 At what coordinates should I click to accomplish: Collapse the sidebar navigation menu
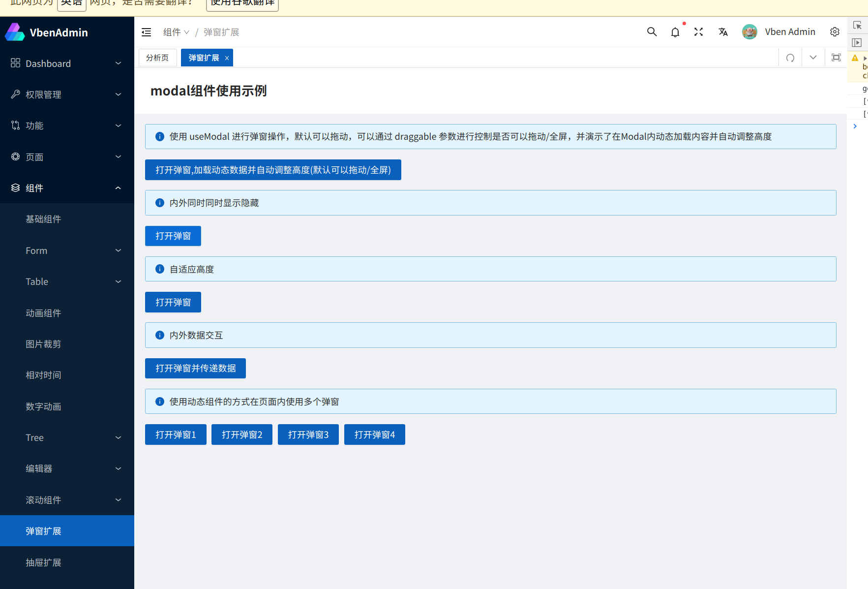[x=146, y=31]
